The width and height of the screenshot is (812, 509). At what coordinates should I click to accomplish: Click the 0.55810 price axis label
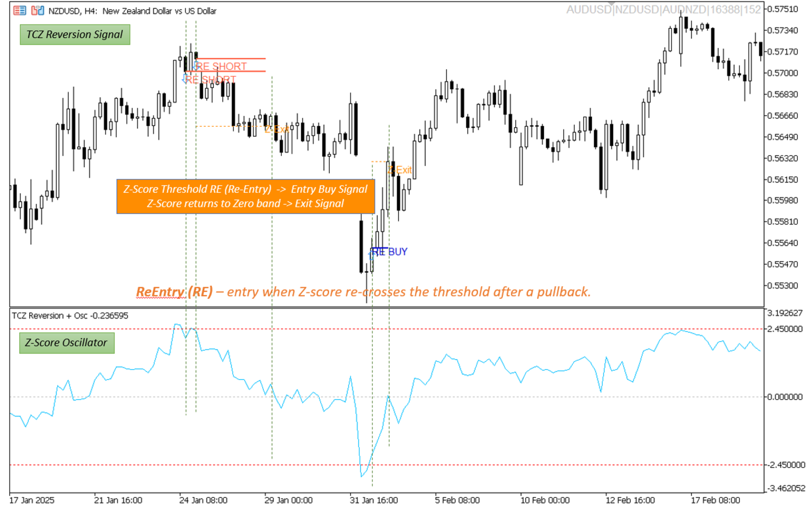point(783,222)
